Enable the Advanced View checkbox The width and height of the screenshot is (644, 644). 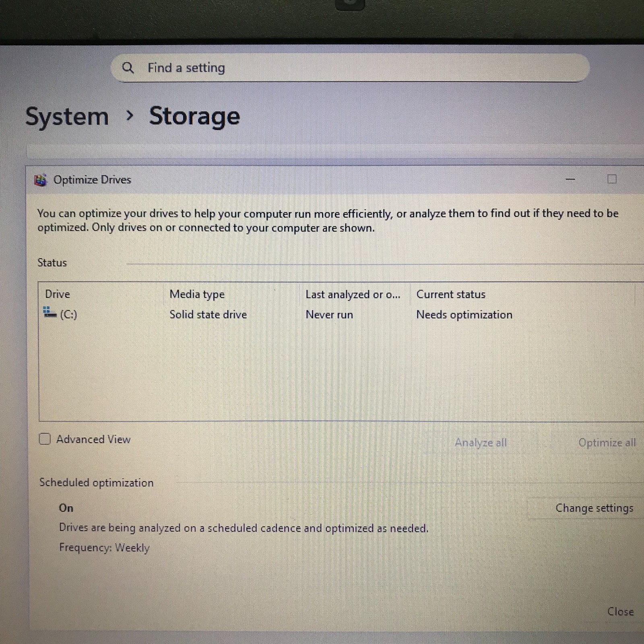[x=45, y=439]
